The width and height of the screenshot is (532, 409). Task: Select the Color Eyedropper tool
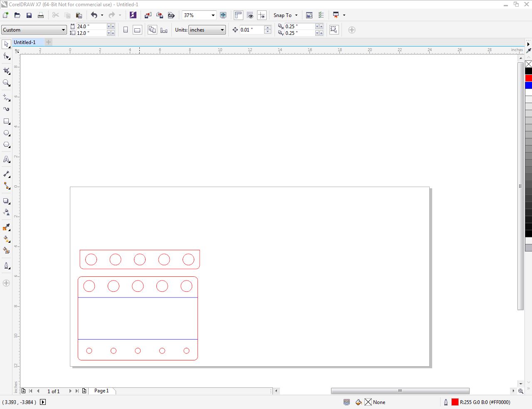point(6,227)
